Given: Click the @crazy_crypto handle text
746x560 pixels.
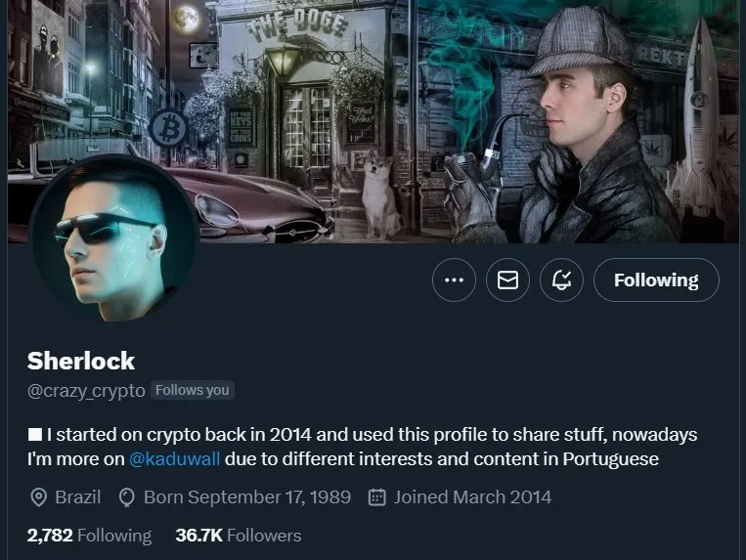Looking at the screenshot, I should 86,390.
